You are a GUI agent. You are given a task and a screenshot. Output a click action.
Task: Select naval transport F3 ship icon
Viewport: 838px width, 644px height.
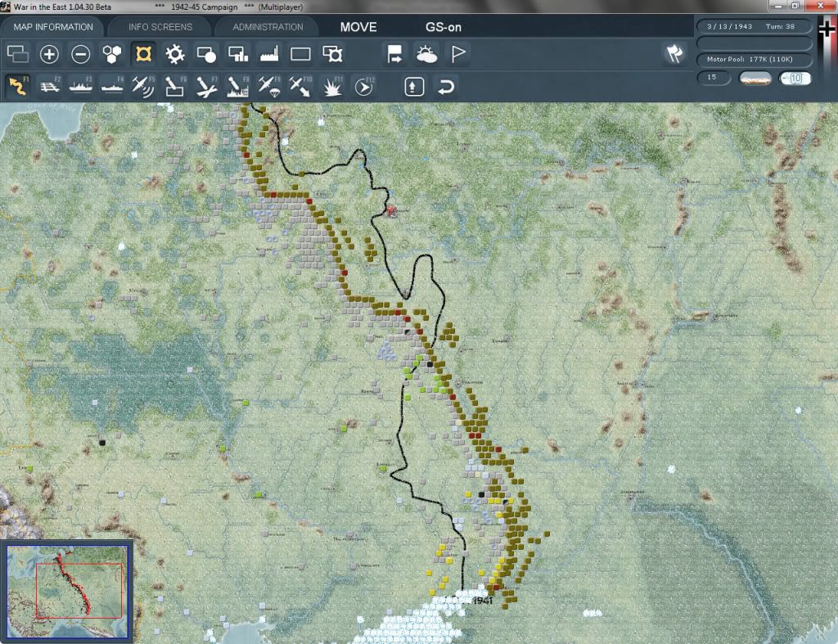coord(81,86)
